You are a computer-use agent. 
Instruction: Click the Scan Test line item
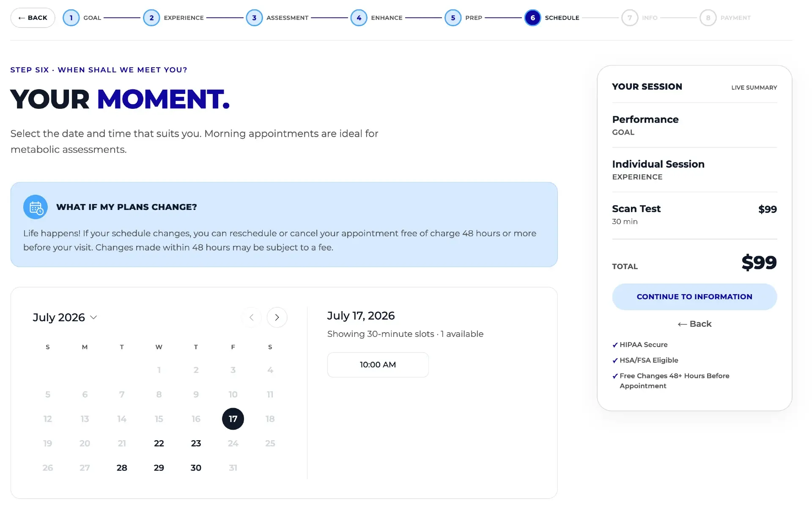(694, 215)
